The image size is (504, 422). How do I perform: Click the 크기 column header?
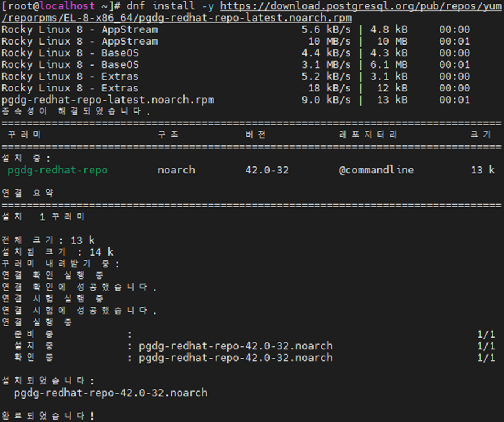[481, 135]
